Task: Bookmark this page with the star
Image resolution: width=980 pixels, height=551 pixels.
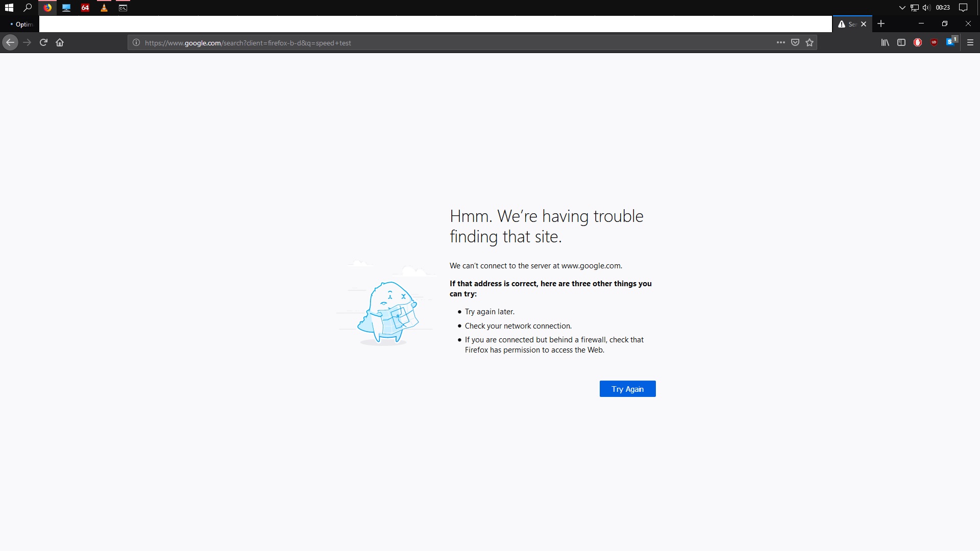Action: click(x=810, y=43)
